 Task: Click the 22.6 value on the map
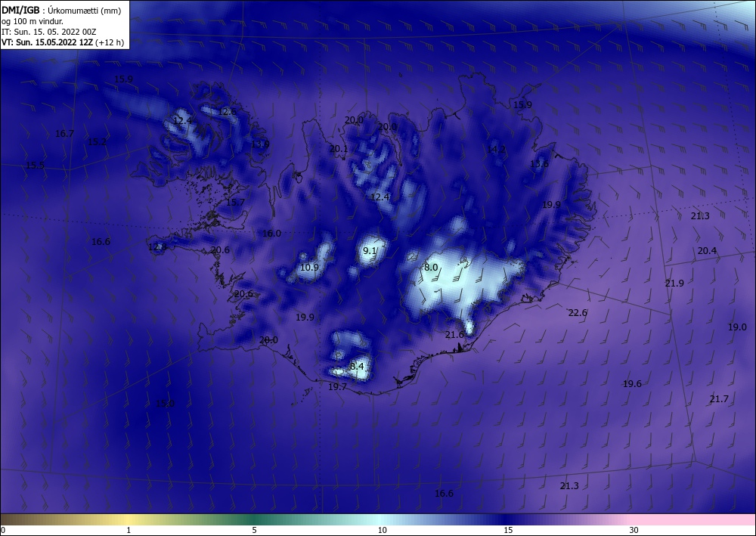tap(578, 312)
